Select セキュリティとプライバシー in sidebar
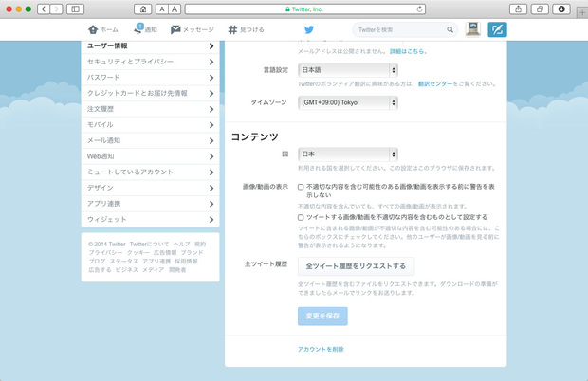Screen dimensions: 588x381 150,62
